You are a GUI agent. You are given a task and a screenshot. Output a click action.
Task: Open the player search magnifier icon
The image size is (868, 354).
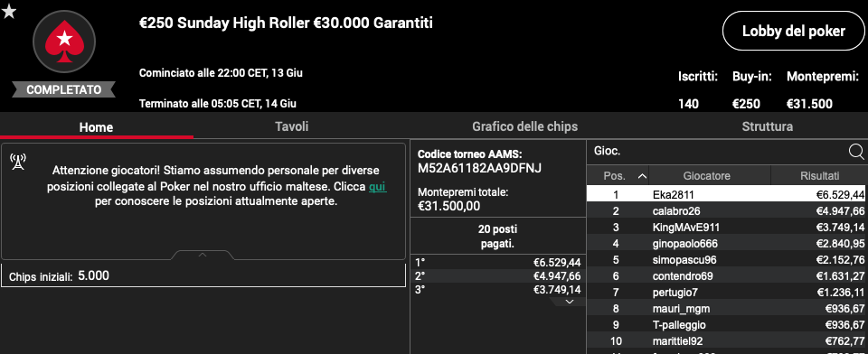point(856,152)
